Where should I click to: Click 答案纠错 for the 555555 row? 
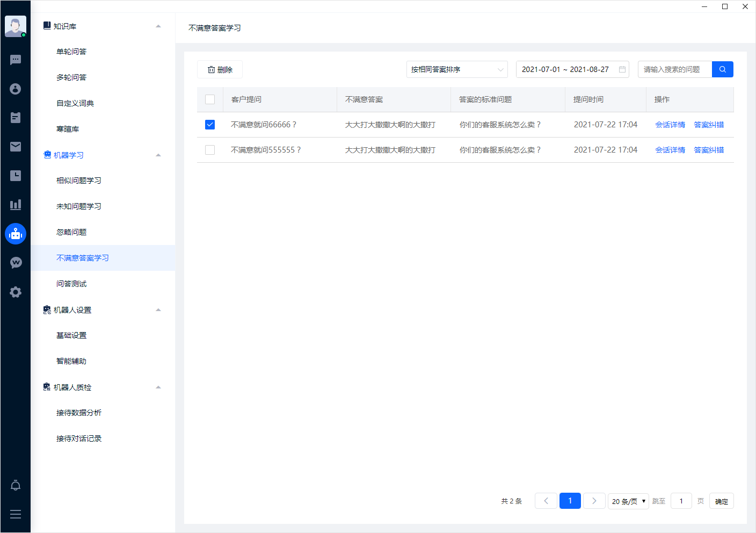click(709, 150)
